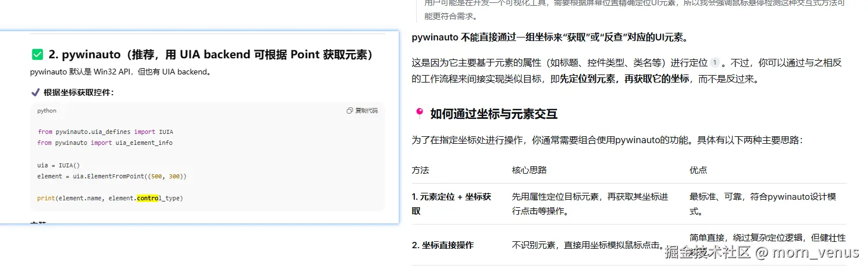868x269 pixels.
Task: Click table cell '2. 坐标直接操作'
Action: [443, 245]
